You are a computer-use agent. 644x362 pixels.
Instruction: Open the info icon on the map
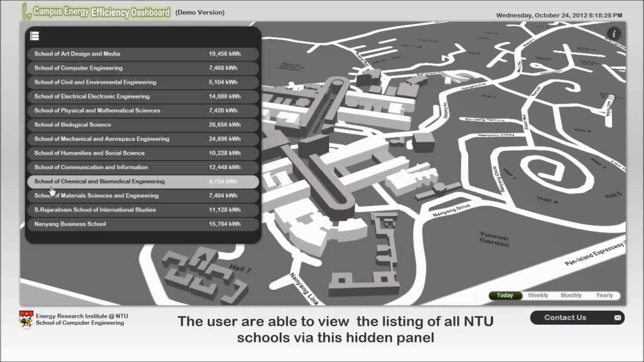point(613,34)
